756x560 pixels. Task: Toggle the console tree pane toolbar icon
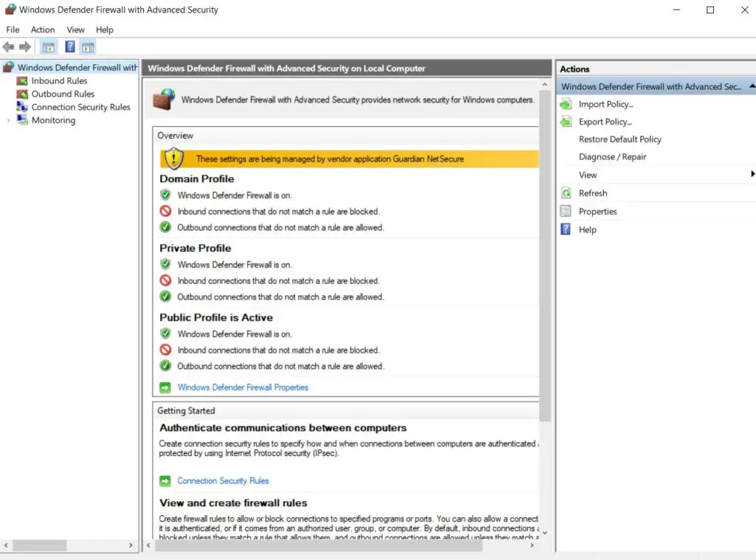48,47
